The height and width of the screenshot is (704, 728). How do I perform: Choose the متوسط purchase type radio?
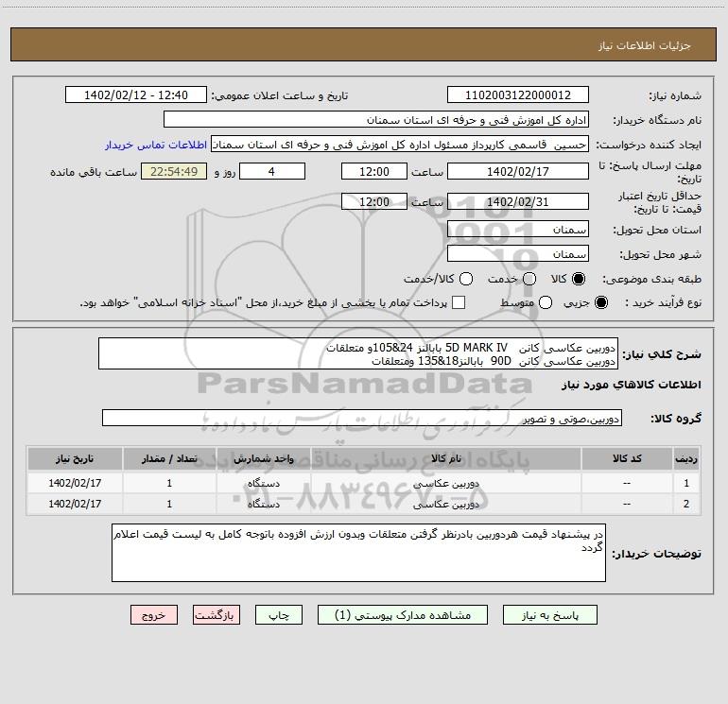(x=546, y=302)
